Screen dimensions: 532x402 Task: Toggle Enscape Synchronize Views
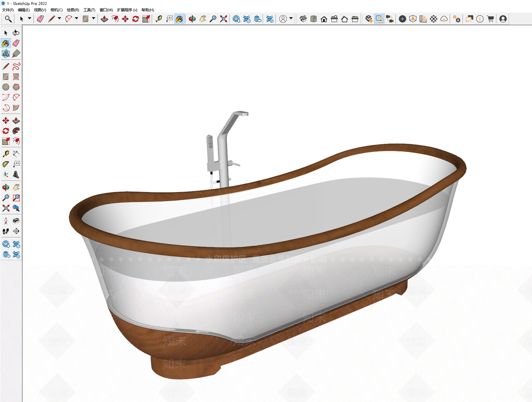pos(390,19)
